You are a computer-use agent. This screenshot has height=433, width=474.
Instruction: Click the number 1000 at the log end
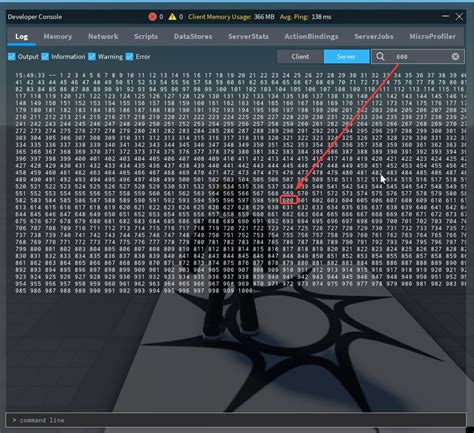click(245, 291)
